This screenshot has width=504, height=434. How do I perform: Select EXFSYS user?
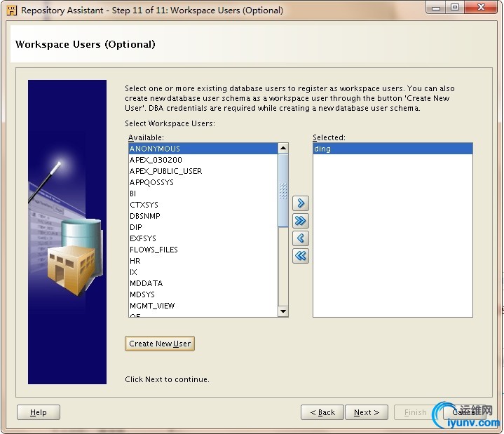[x=203, y=238]
